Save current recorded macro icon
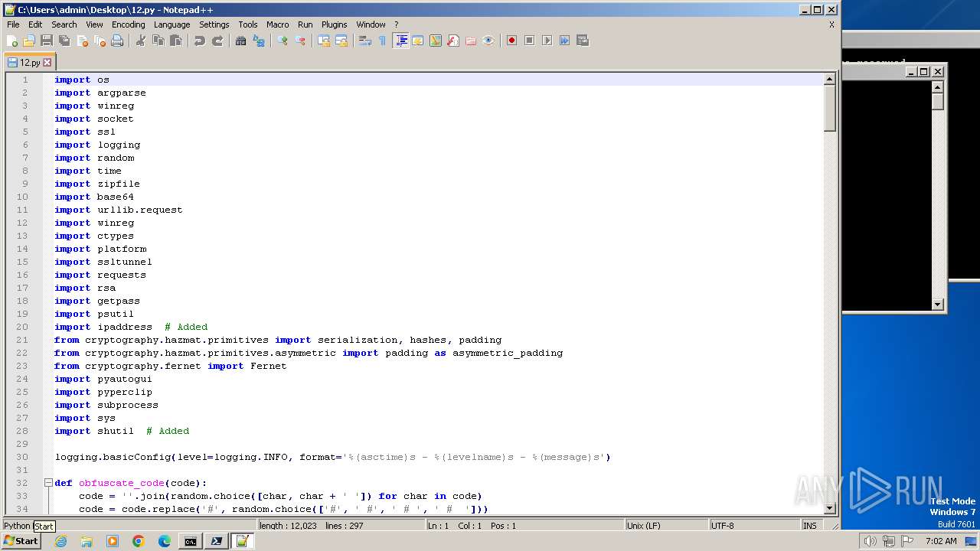The width and height of the screenshot is (980, 551). click(x=582, y=41)
